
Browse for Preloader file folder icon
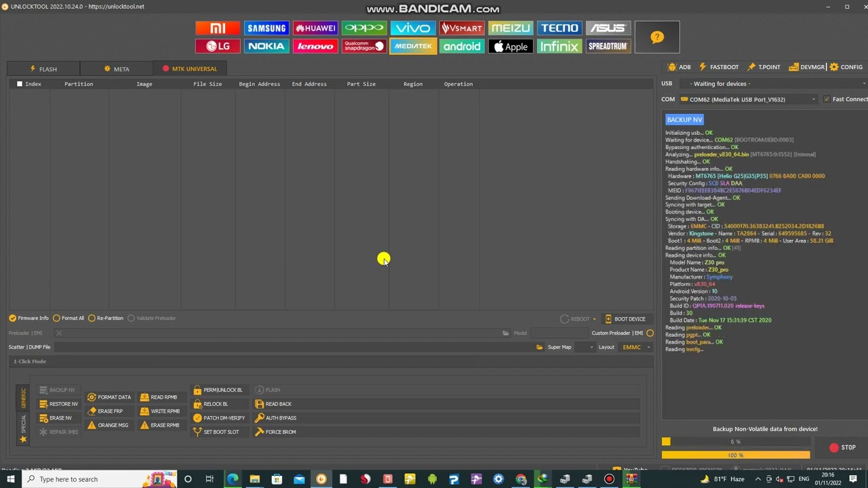coord(505,333)
